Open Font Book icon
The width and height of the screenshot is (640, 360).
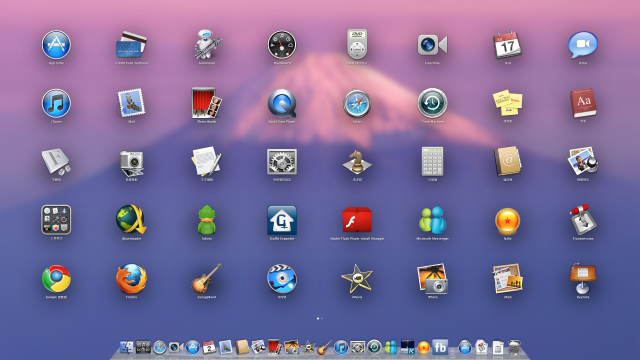tap(56, 162)
